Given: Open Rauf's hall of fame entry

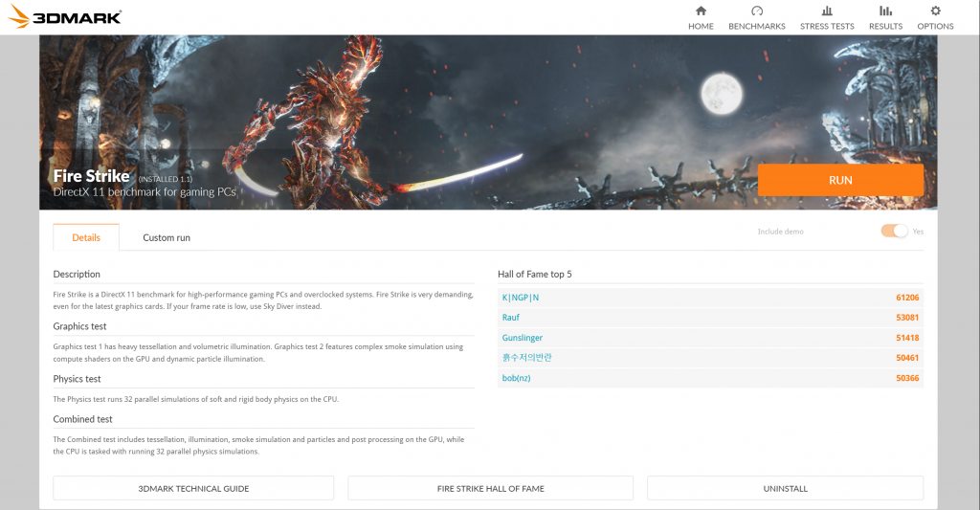Looking at the screenshot, I should pyautogui.click(x=511, y=318).
